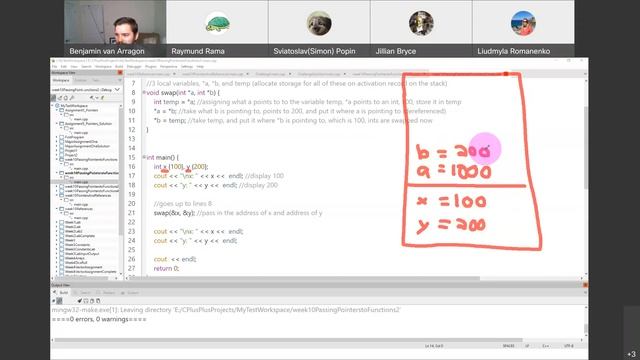Select Raymund Rama's turtle video tile
640x360 pixels.
[x=217, y=28]
